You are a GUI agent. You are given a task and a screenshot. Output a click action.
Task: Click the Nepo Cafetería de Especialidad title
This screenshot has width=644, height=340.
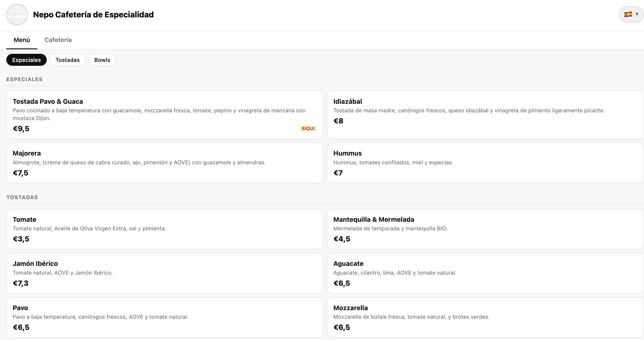click(93, 14)
